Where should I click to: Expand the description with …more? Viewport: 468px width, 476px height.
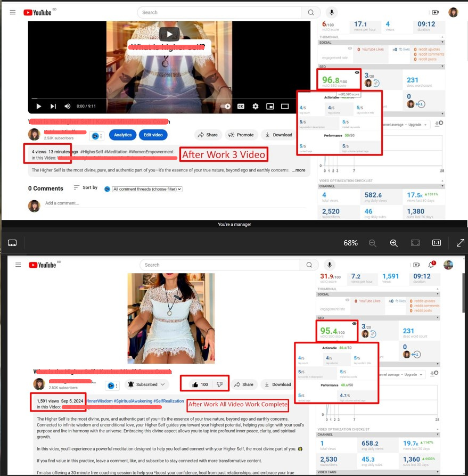(x=298, y=170)
